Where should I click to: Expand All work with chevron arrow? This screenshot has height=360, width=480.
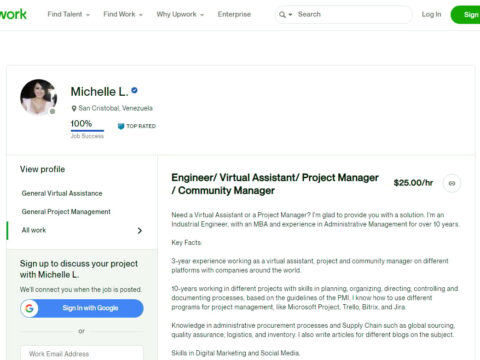tap(140, 231)
